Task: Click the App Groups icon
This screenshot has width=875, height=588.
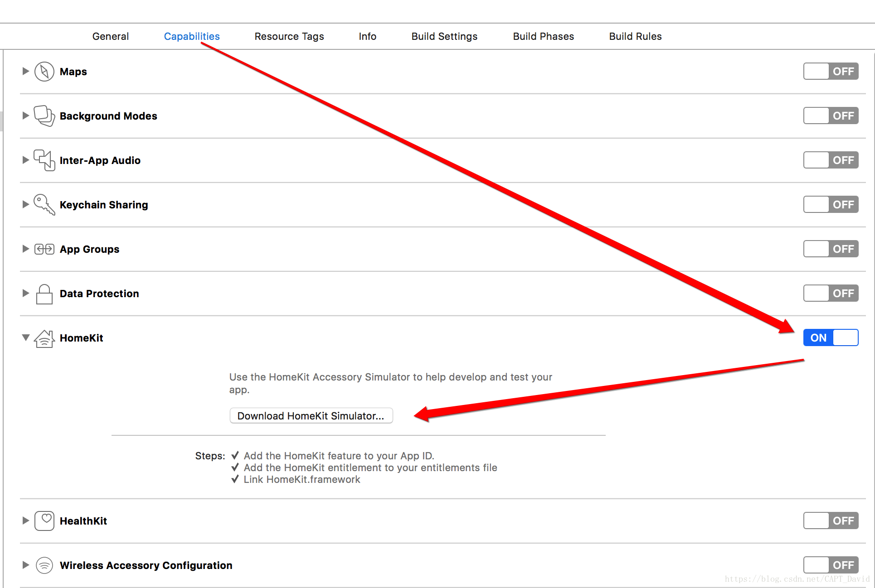Action: tap(44, 249)
